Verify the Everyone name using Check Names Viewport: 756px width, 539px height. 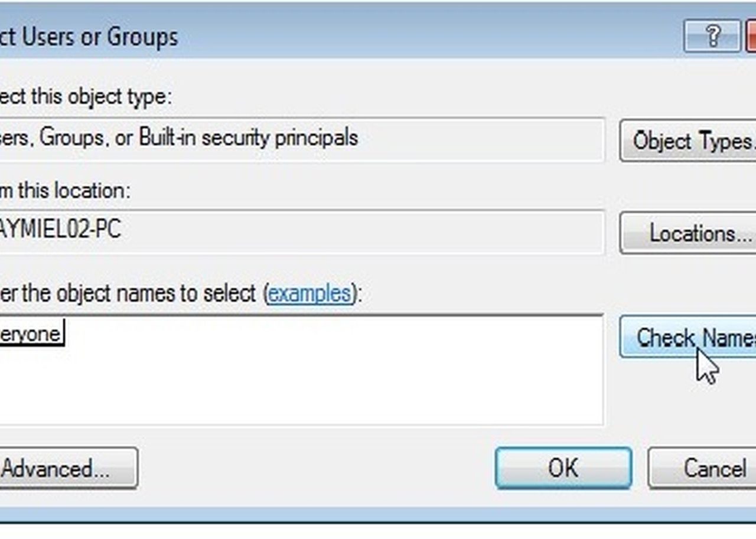tap(688, 337)
